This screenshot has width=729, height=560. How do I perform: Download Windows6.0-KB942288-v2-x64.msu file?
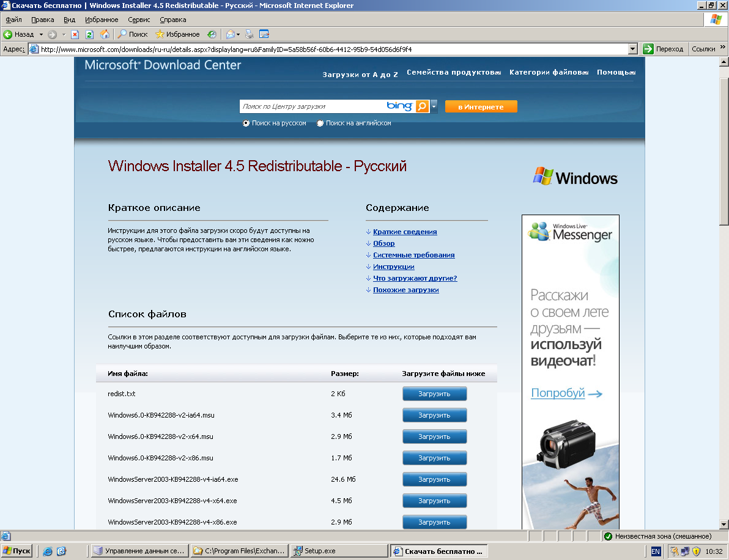[x=434, y=437]
